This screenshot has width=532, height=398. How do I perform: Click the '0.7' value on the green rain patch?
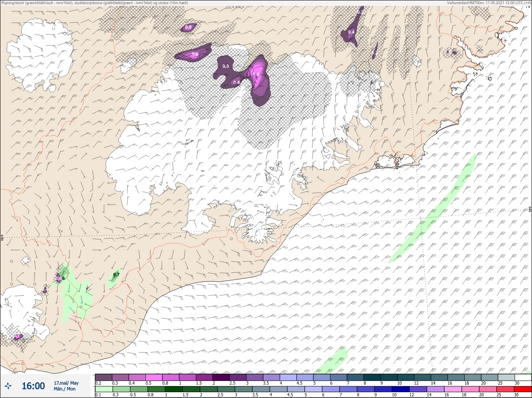[x=116, y=275]
